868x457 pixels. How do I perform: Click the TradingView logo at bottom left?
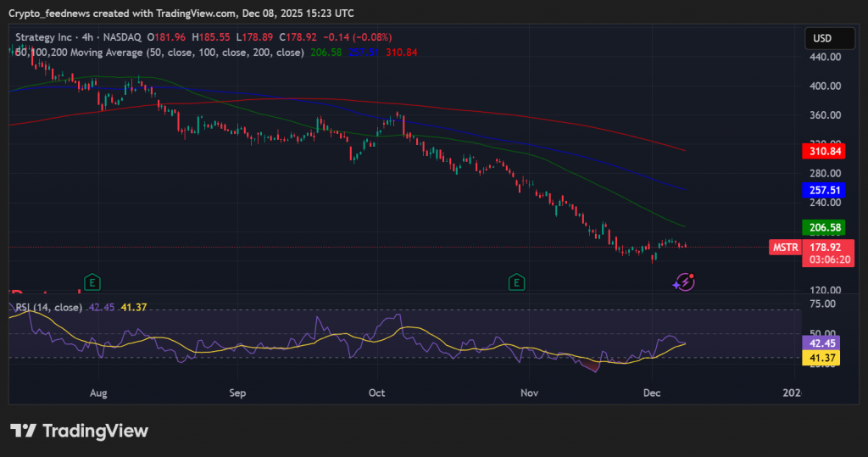(79, 431)
